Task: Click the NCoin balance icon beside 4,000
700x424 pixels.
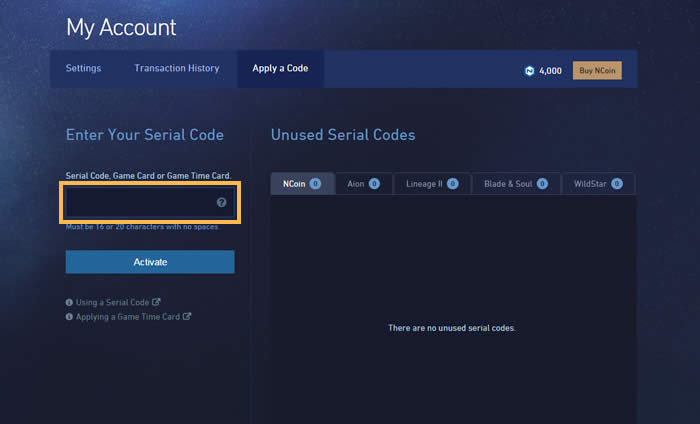Action: (x=529, y=71)
